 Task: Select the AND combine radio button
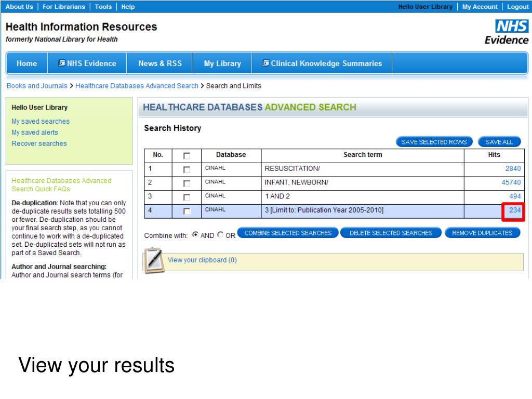pyautogui.click(x=195, y=234)
